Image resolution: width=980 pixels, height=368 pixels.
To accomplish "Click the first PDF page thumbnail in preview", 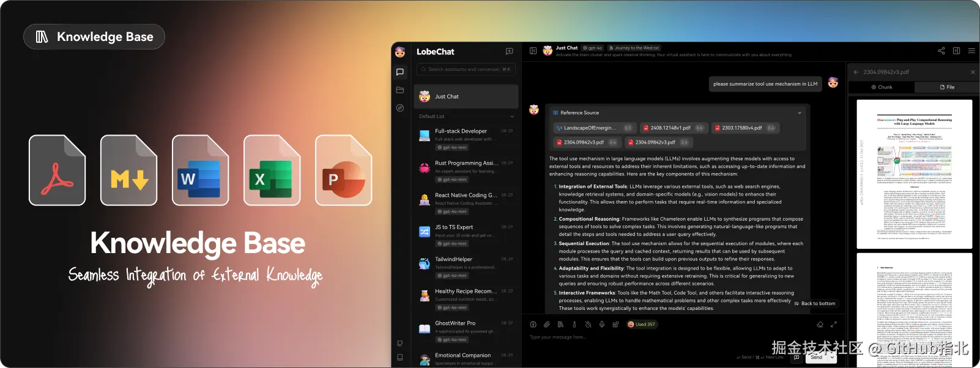I will coord(915,174).
